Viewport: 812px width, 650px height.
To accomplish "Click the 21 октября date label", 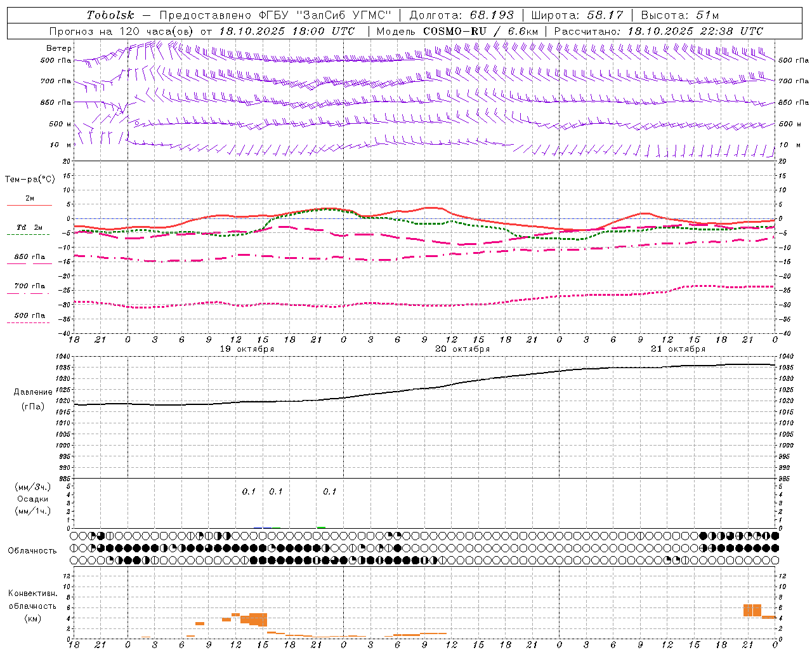I will pyautogui.click(x=678, y=349).
